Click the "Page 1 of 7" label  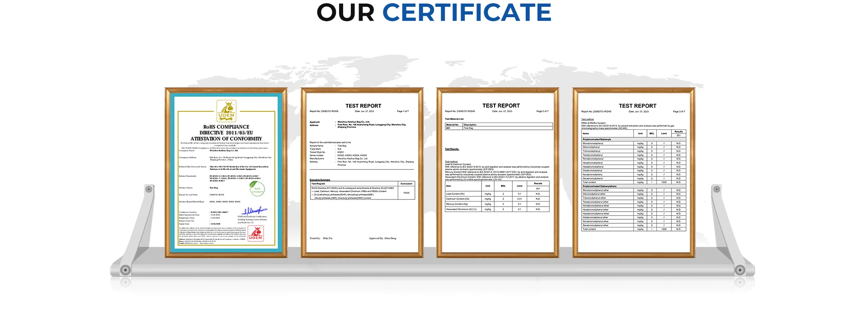(x=403, y=111)
